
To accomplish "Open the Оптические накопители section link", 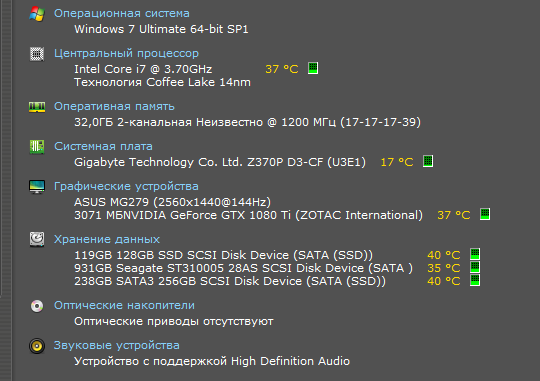I will click(x=124, y=306).
